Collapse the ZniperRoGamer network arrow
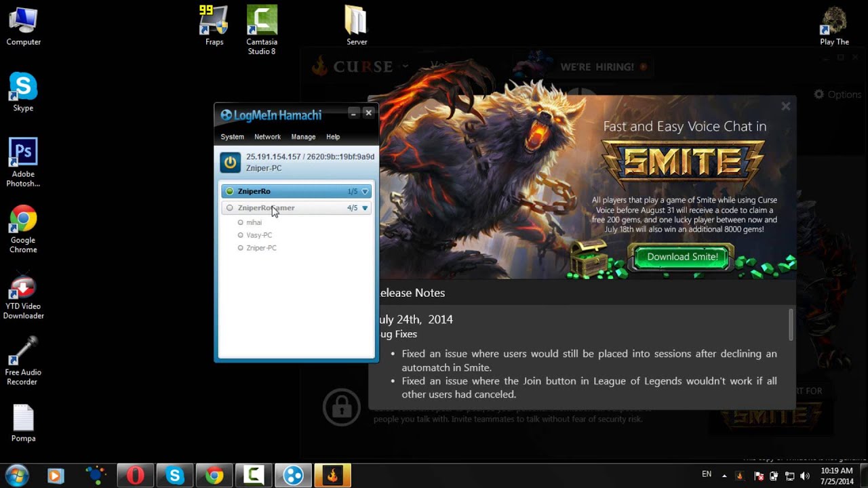This screenshot has width=868, height=488. (365, 208)
